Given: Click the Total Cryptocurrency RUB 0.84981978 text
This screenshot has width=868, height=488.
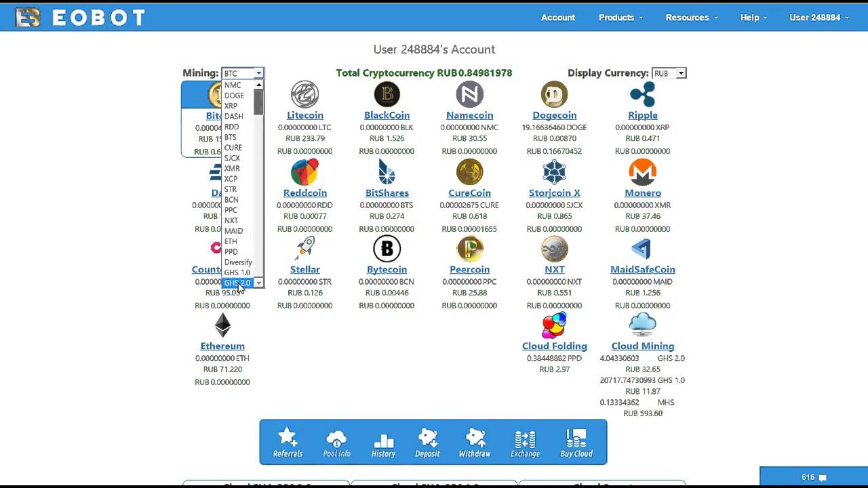Looking at the screenshot, I should point(424,73).
